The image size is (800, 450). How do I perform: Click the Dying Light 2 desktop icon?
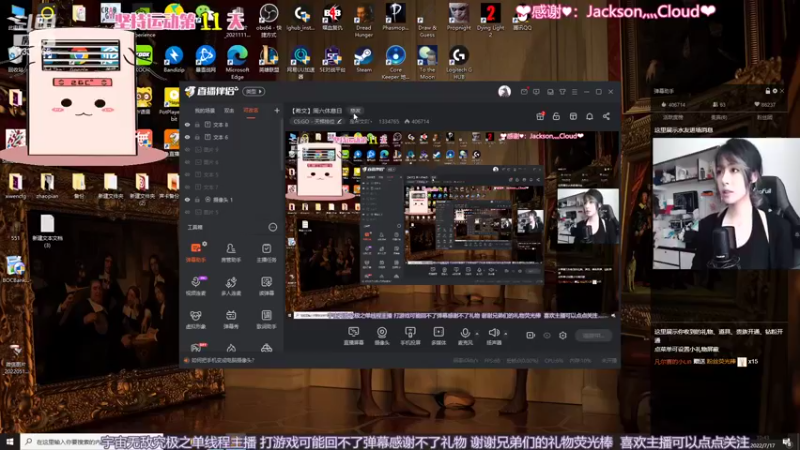tap(490, 20)
